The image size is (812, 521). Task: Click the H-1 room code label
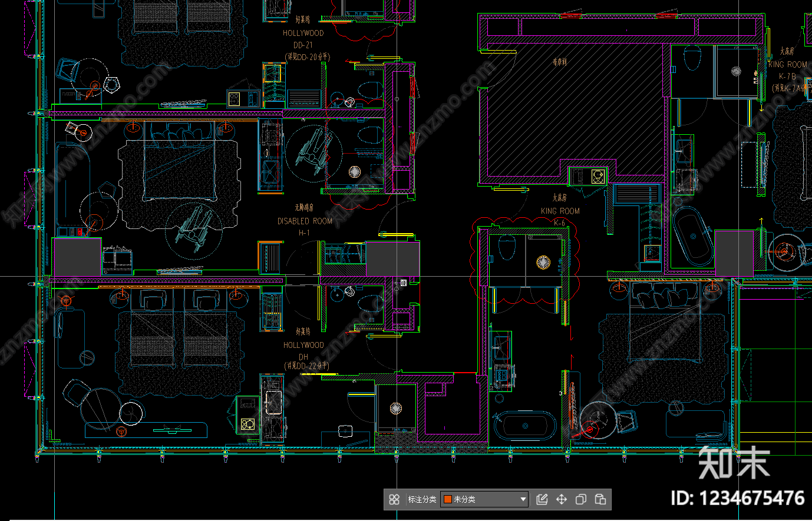pos(304,233)
